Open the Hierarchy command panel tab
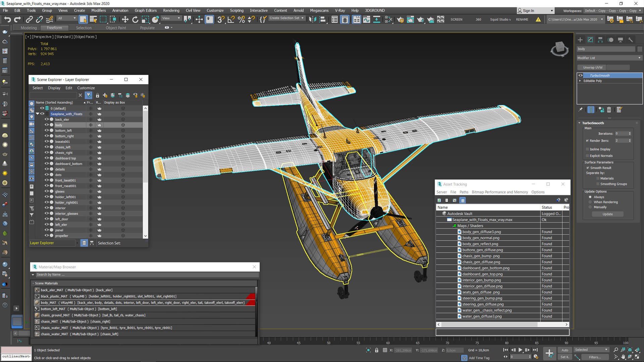 [600, 40]
